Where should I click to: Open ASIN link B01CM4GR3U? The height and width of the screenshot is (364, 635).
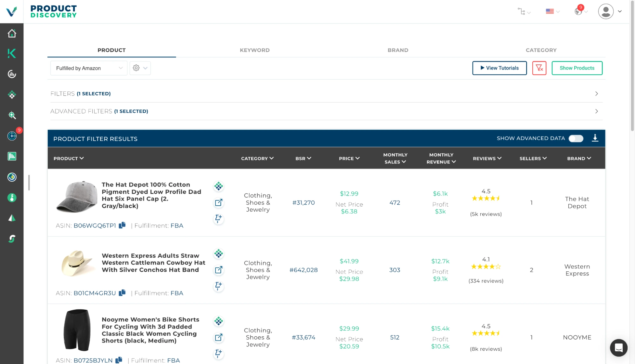[95, 293]
